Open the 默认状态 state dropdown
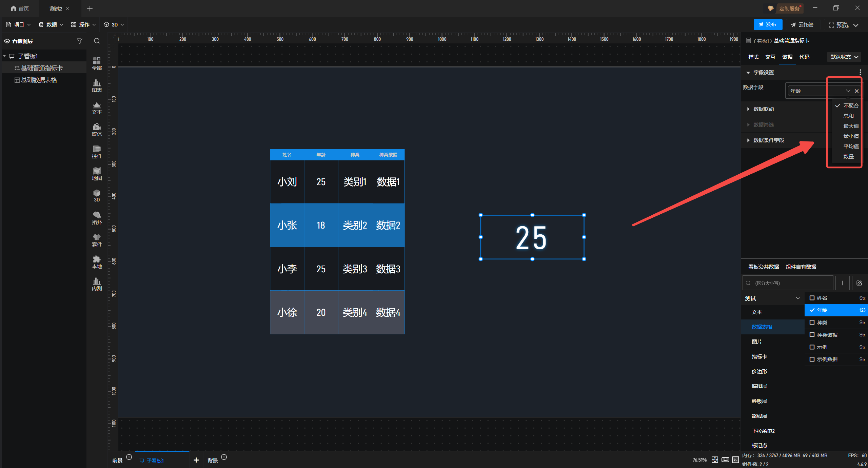 click(844, 57)
